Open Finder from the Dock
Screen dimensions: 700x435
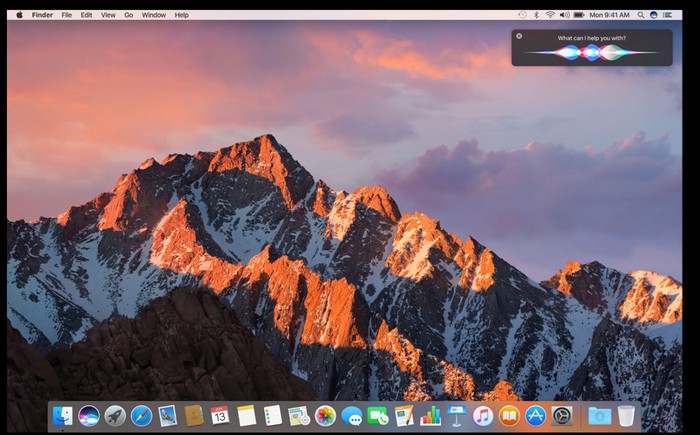coord(62,416)
